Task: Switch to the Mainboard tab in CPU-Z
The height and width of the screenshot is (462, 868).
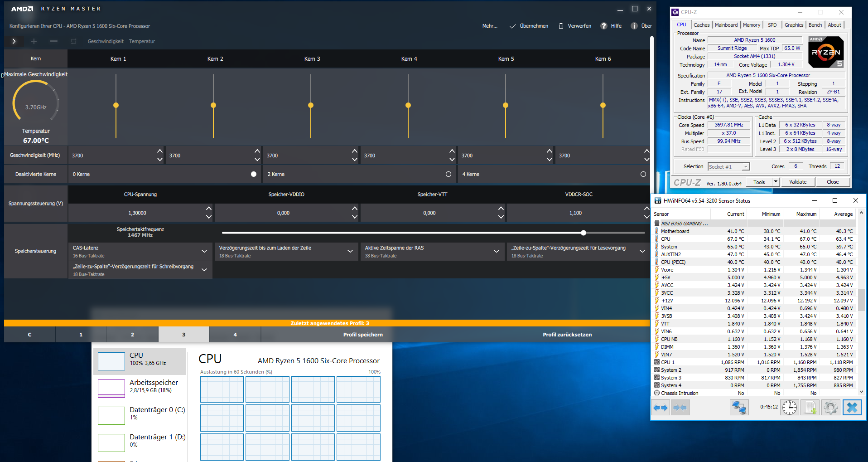Action: pos(726,25)
